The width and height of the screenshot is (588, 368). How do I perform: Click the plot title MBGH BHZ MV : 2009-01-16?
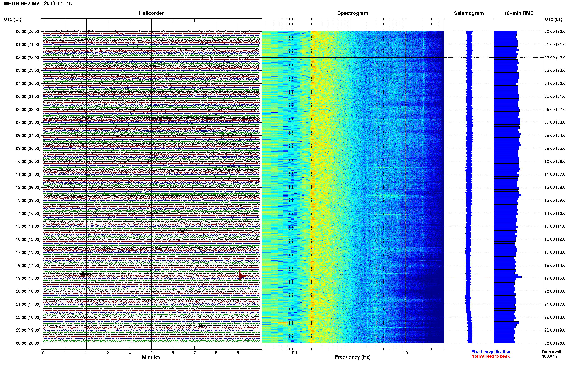tap(38, 4)
